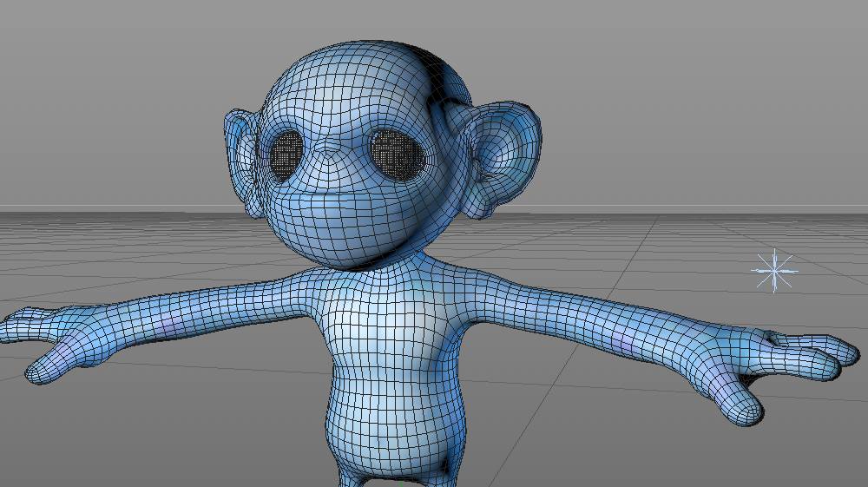
Task: Select the monkey's small ear on the left
Action: tap(241, 161)
